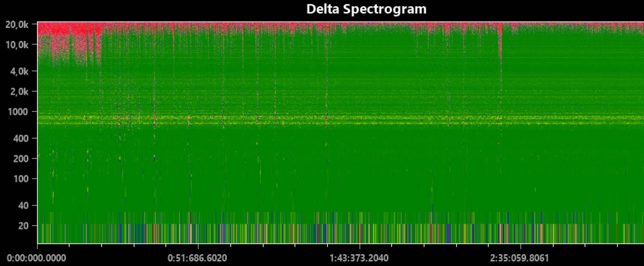Screen dimensions: 644x266
Task: Click the 1000 frequency axis label
Action: (x=18, y=112)
